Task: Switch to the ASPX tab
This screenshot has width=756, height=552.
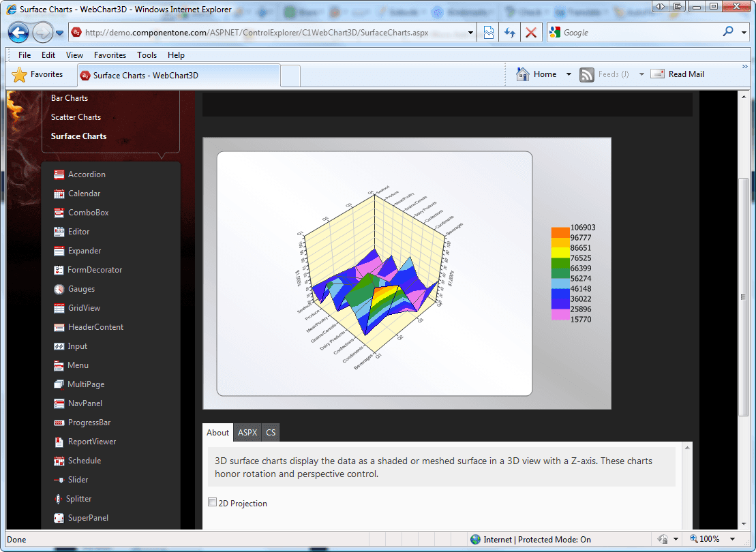Action: (247, 433)
